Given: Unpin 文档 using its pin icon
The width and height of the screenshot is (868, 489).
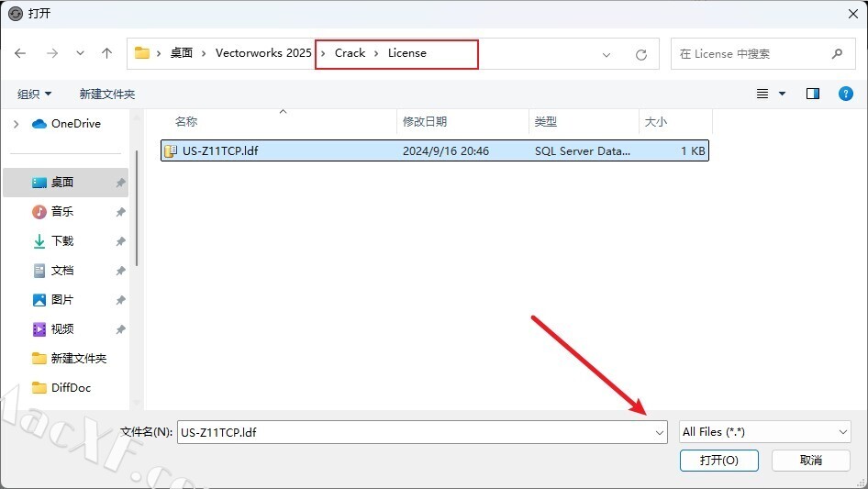Looking at the screenshot, I should click(x=120, y=271).
